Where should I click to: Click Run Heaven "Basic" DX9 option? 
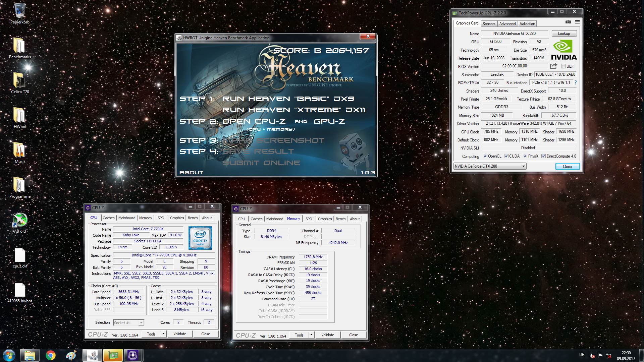tap(288, 99)
